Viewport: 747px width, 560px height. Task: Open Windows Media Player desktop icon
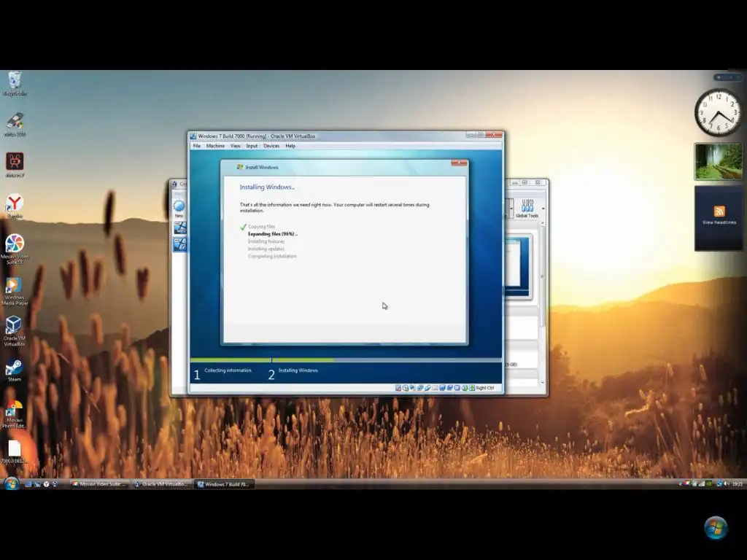point(15,292)
